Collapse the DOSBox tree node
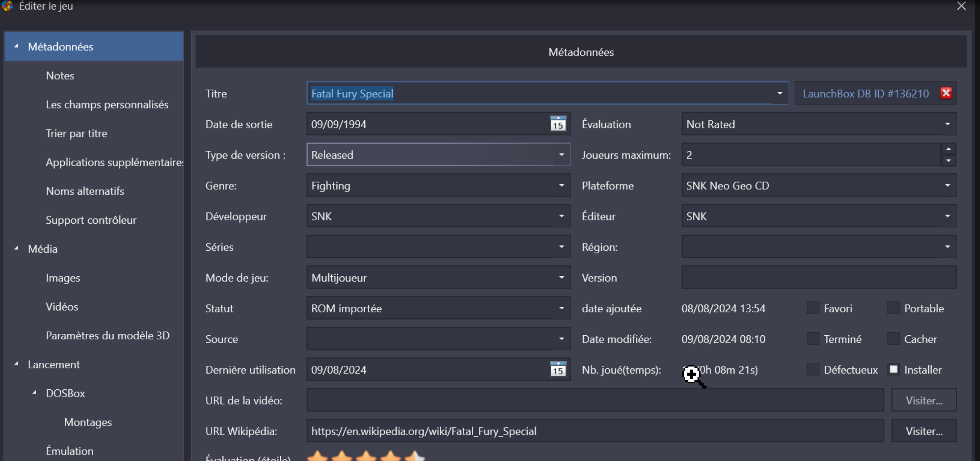This screenshot has width=980, height=461. 34,393
